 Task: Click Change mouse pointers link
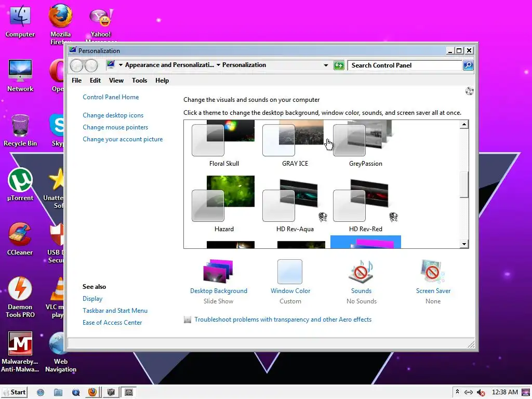coord(115,127)
